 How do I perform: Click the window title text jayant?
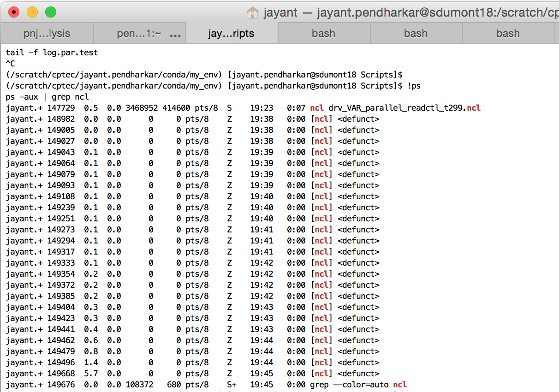pos(280,12)
